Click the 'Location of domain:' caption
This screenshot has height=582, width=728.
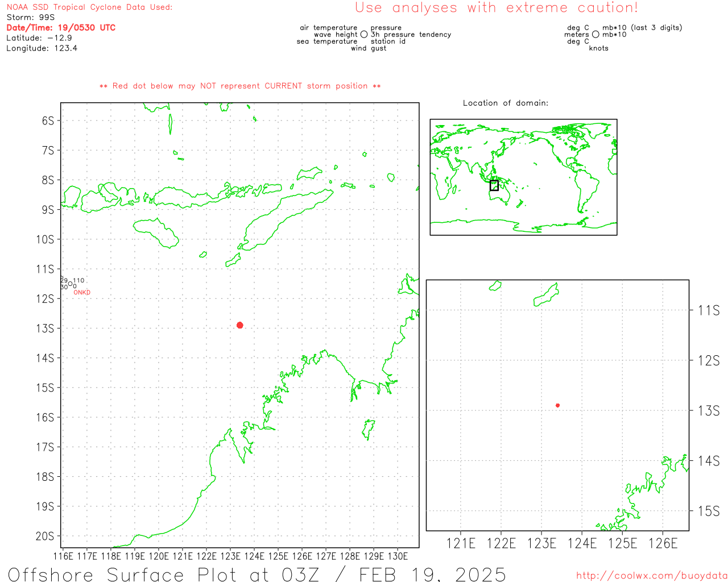pyautogui.click(x=506, y=103)
